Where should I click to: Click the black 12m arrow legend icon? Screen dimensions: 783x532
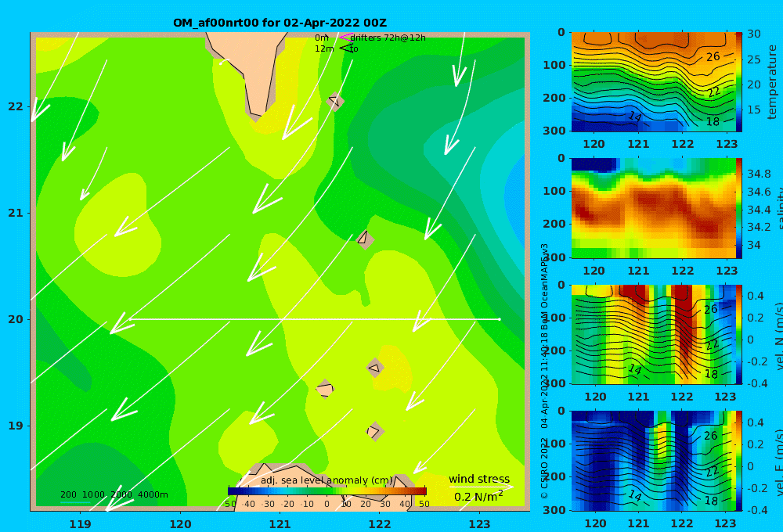point(345,48)
